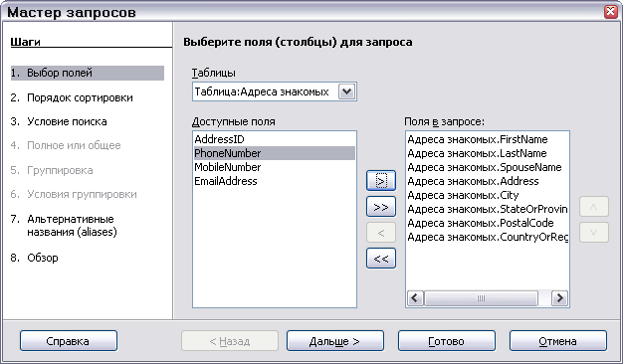623x364 pixels.
Task: Click the Справка button
Action: coord(69,341)
